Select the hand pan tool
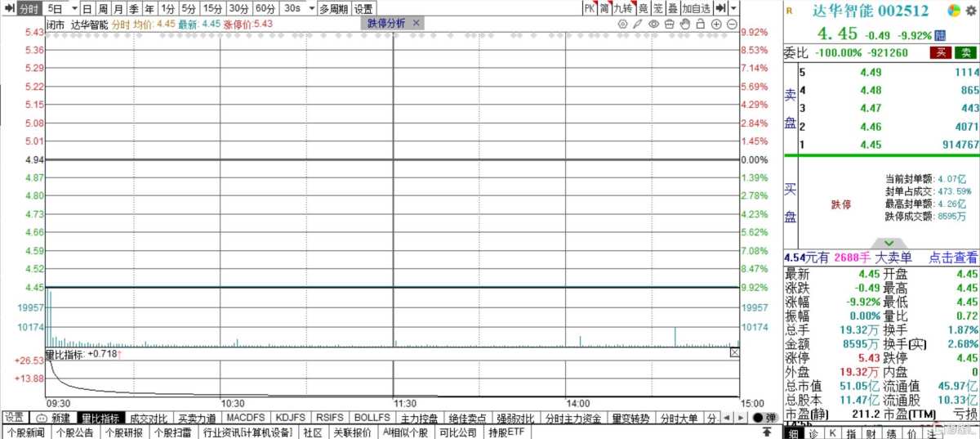980x439 pixels. click(x=685, y=24)
